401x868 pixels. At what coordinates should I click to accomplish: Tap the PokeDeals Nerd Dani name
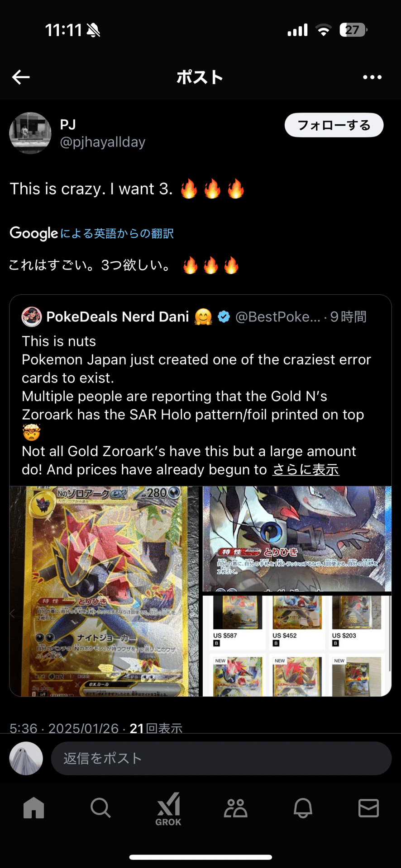[x=118, y=317]
